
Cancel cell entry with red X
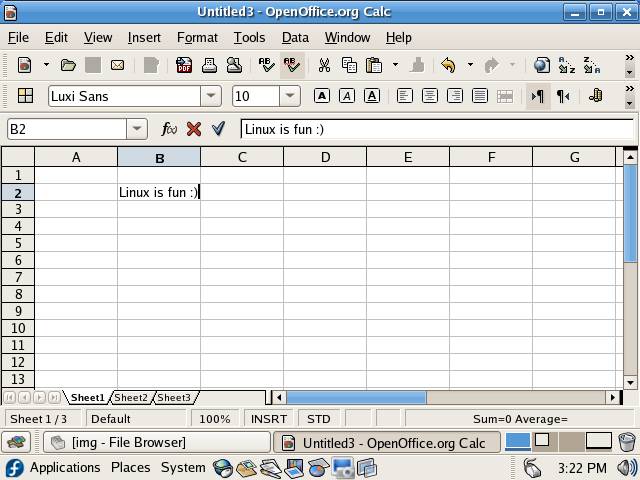click(194, 129)
